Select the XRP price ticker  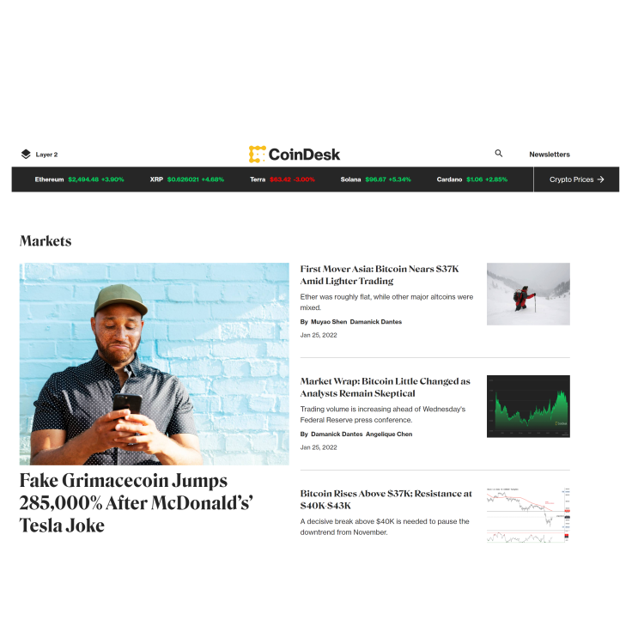pyautogui.click(x=187, y=179)
